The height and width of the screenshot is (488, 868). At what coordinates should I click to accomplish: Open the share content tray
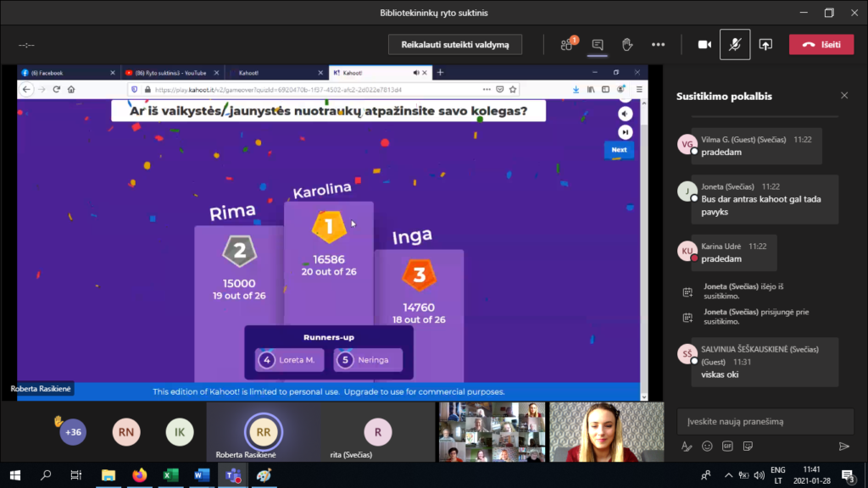(x=765, y=45)
